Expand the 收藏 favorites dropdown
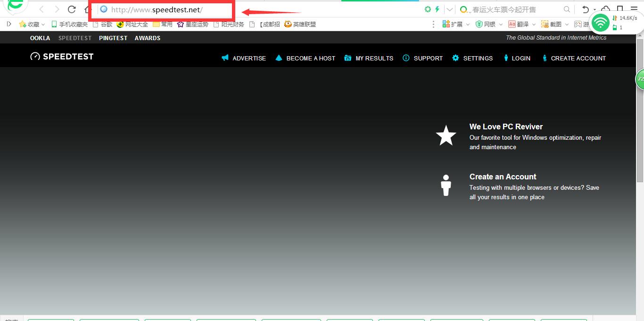The width and height of the screenshot is (644, 321). point(43,25)
